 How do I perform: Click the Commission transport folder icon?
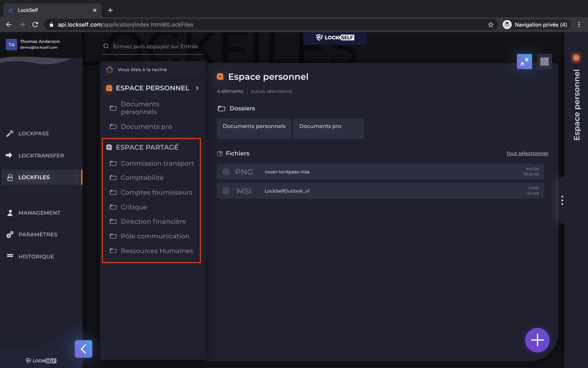tap(113, 163)
